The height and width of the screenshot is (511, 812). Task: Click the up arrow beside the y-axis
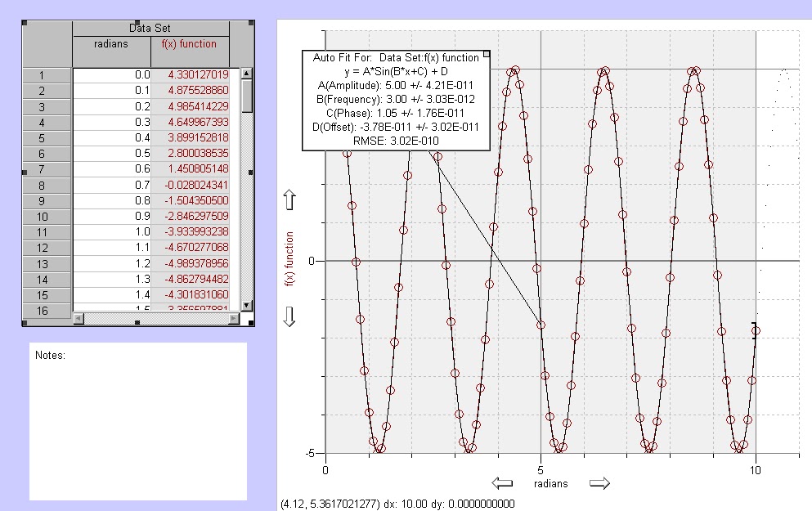coord(290,197)
